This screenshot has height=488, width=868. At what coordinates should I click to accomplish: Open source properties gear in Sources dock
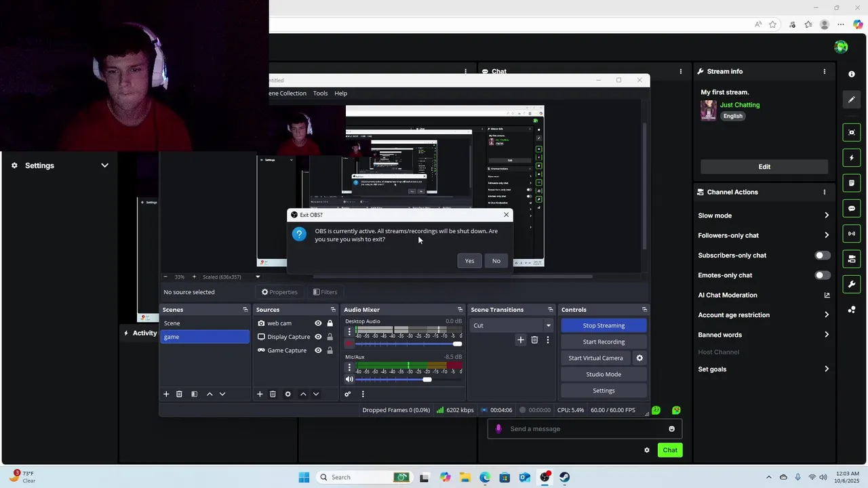[288, 394]
